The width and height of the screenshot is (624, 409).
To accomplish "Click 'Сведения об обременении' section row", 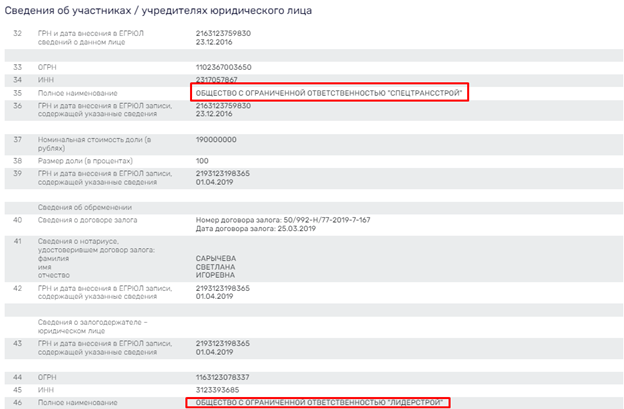I will point(314,208).
